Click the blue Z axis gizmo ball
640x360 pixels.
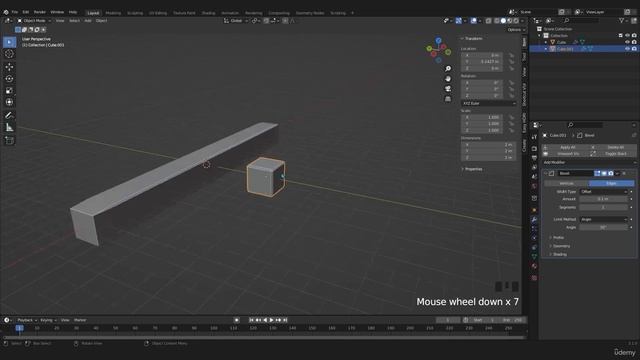pyautogui.click(x=438, y=41)
